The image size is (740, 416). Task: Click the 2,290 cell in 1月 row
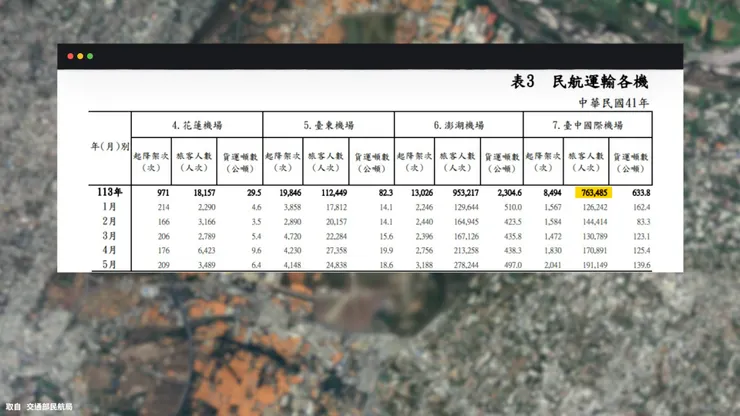point(207,207)
